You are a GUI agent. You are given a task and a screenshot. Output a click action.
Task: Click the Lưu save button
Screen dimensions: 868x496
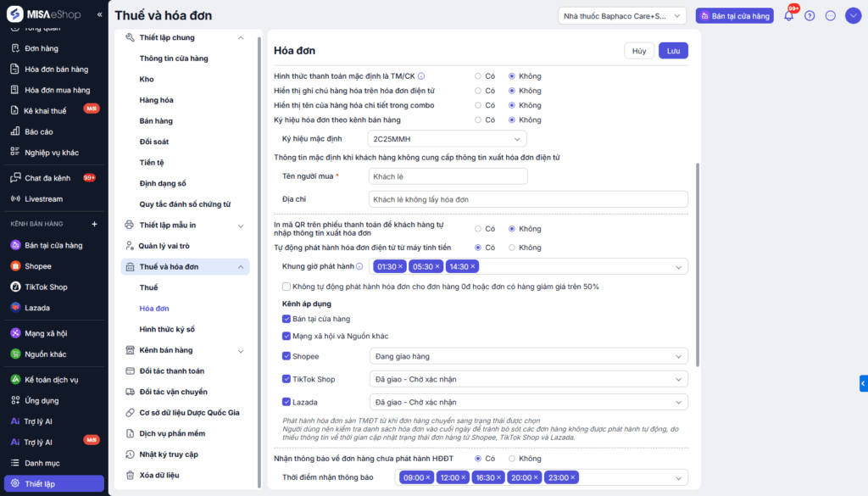[673, 51]
